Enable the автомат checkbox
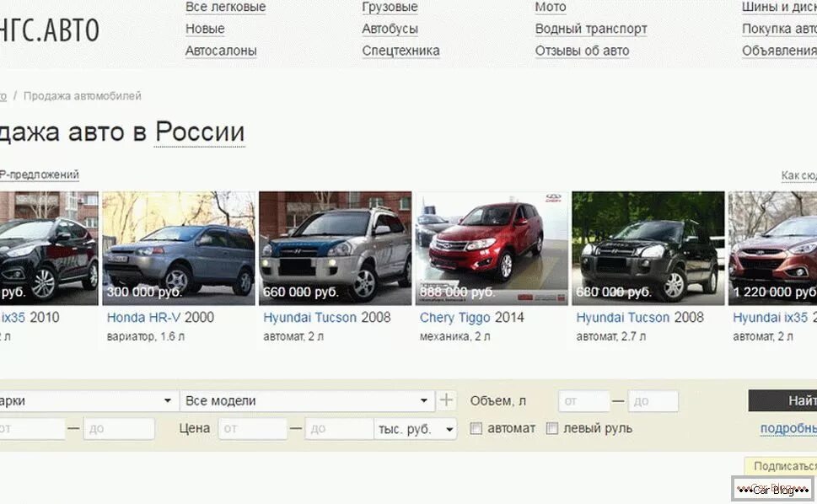 (x=476, y=428)
